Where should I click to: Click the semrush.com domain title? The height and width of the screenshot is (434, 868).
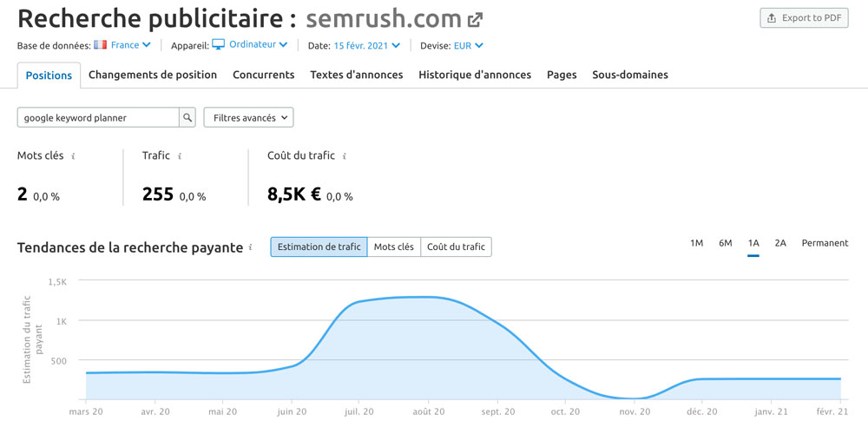(x=384, y=19)
